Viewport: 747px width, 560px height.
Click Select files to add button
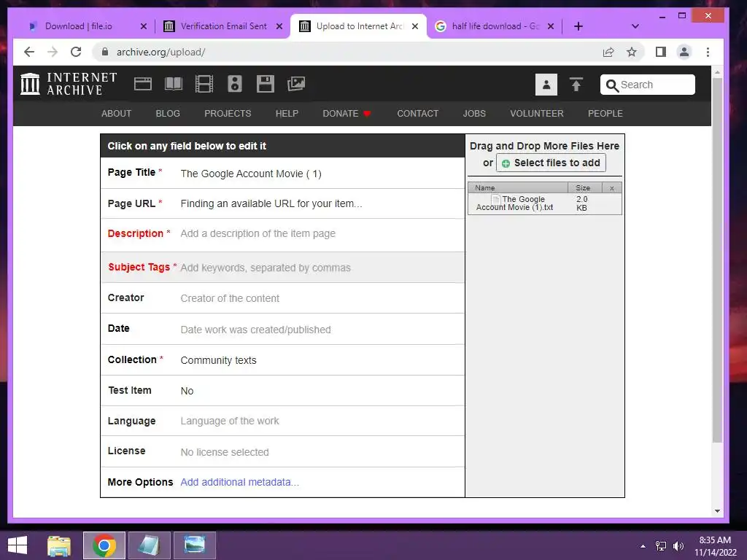click(551, 163)
